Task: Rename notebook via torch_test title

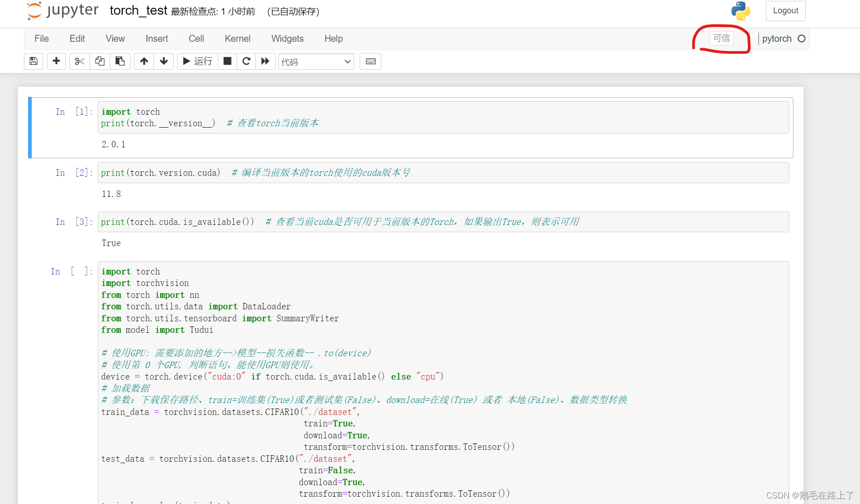Action: point(138,11)
